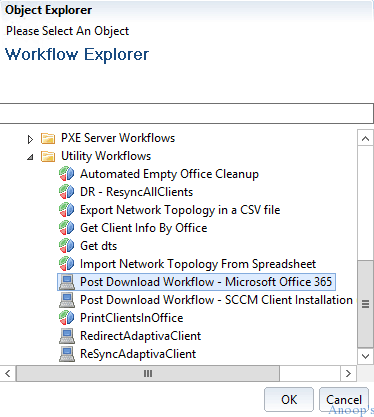Image resolution: width=374 pixels, height=417 pixels.
Task: Click the PXE Server Workflows folder icon
Action: click(48, 138)
